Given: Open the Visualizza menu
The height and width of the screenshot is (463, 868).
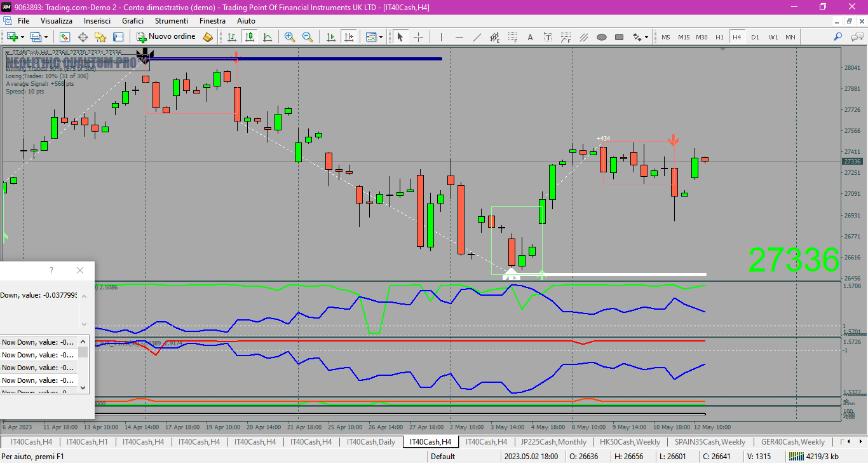Looking at the screenshot, I should coord(57,21).
